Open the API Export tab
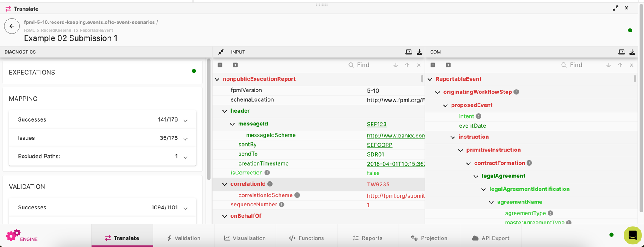This screenshot has width=644, height=247. [x=490, y=238]
